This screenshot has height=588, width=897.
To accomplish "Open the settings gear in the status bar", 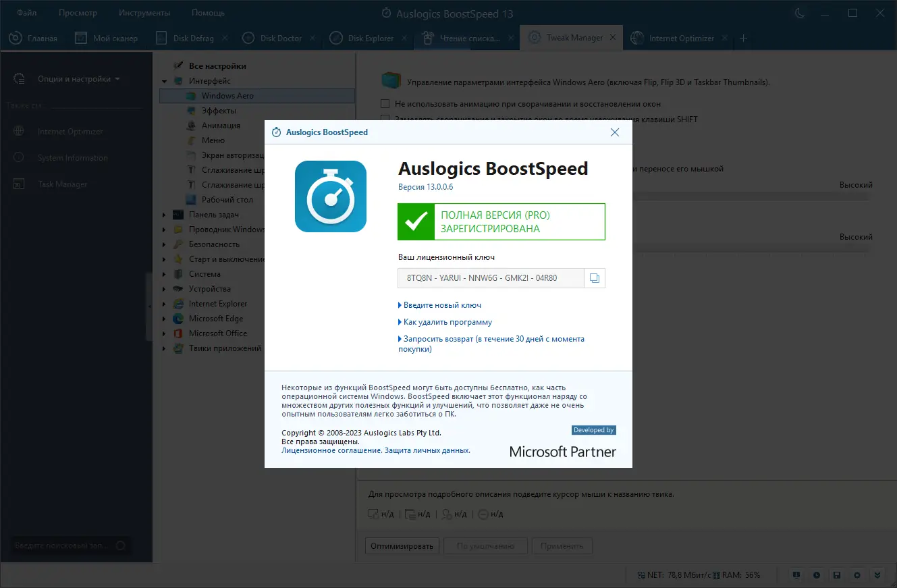I will point(857,575).
